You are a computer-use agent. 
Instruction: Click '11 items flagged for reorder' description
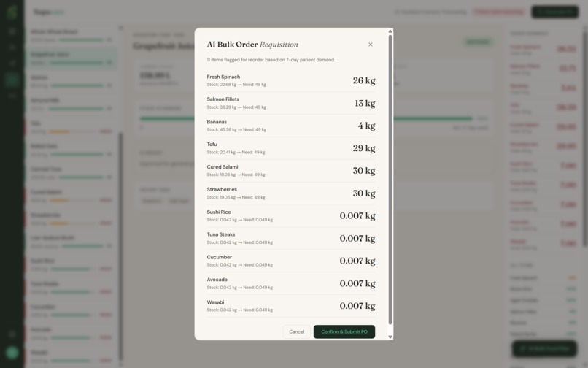(271, 60)
